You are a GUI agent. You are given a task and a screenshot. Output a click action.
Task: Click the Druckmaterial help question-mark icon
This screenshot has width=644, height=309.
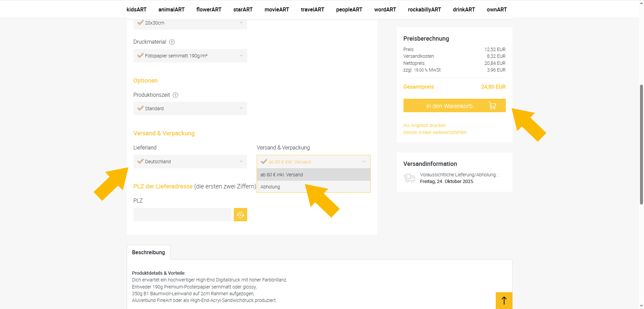pos(172,42)
